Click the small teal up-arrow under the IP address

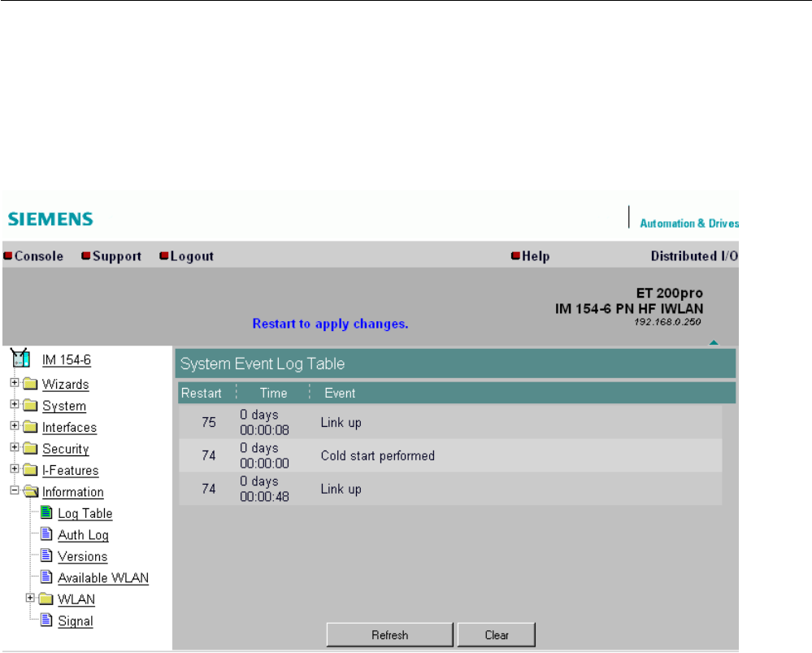tap(714, 342)
